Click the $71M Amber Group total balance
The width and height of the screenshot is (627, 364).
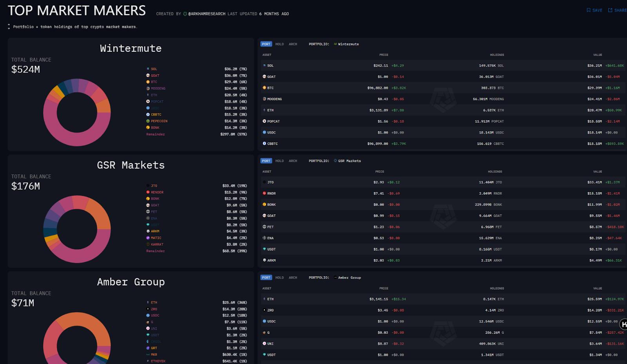23,303
